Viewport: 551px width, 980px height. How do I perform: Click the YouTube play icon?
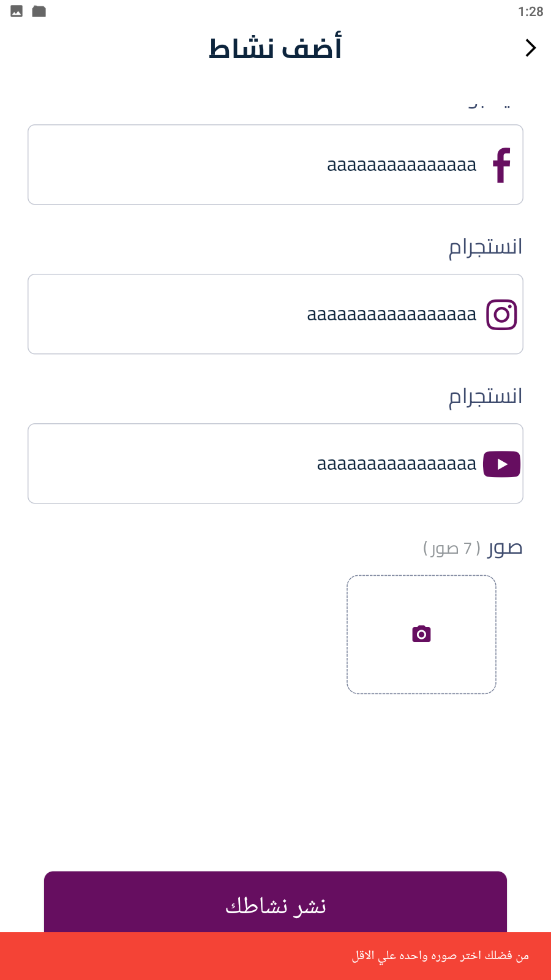point(501,464)
